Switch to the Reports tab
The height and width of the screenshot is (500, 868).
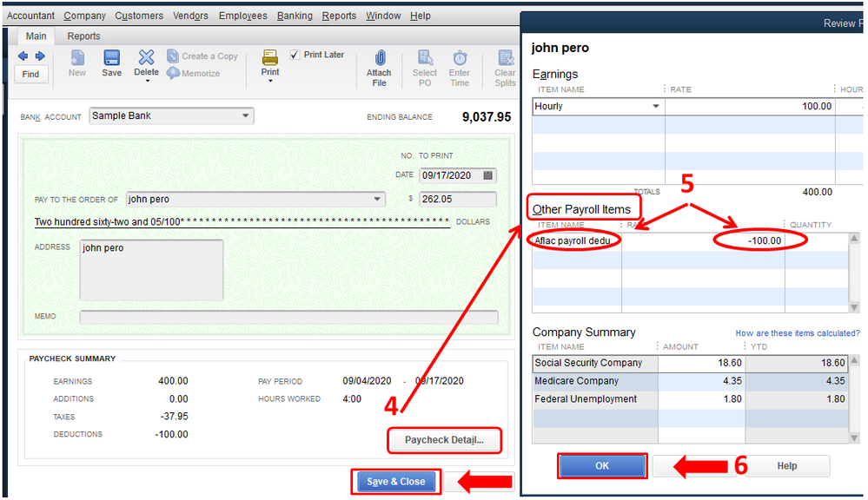tap(83, 36)
